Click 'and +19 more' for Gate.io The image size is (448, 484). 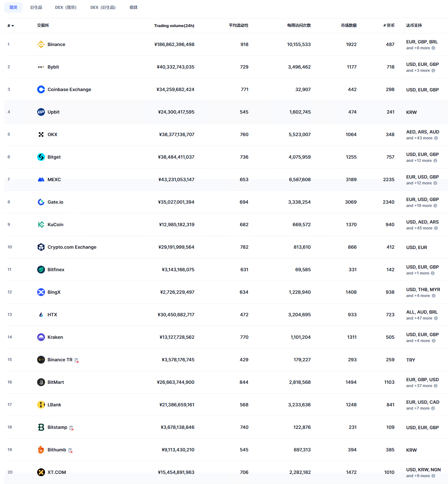click(419, 206)
